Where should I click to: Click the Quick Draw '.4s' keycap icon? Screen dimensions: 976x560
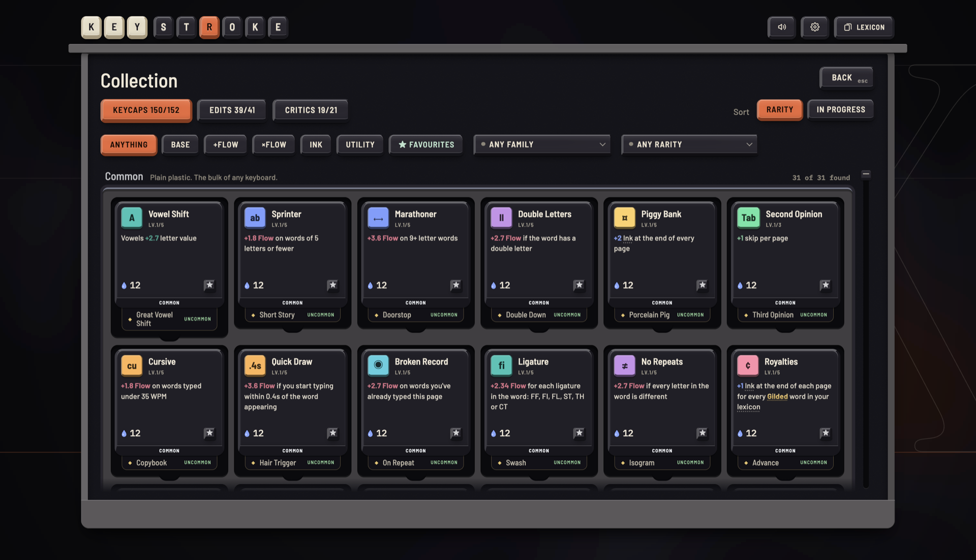click(255, 365)
